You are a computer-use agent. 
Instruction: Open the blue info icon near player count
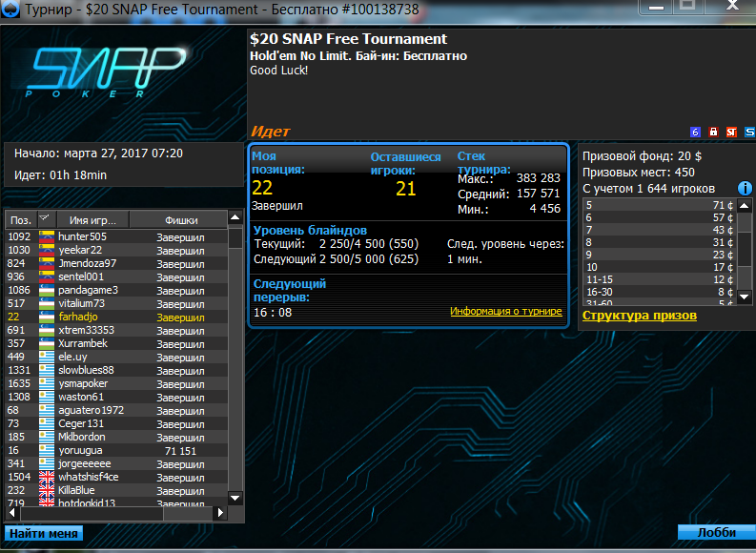click(745, 188)
